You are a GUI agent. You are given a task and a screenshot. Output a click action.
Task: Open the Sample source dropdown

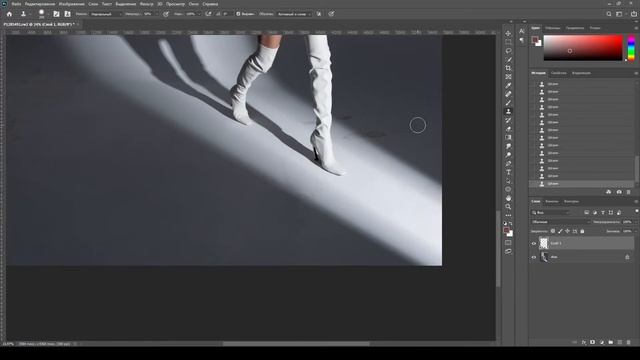click(294, 14)
